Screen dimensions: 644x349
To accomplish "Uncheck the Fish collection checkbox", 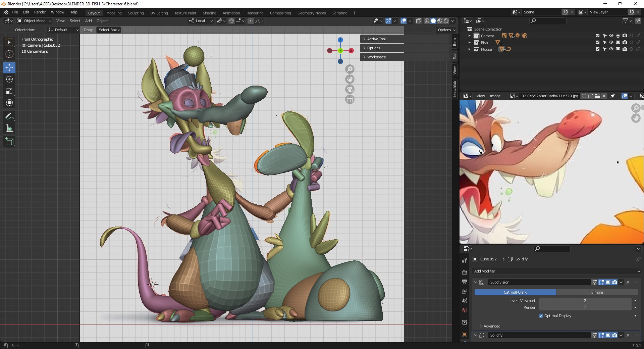I will (x=597, y=42).
